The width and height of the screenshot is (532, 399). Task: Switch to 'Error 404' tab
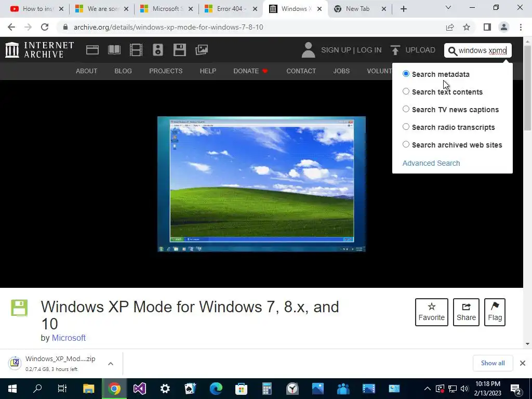232,9
